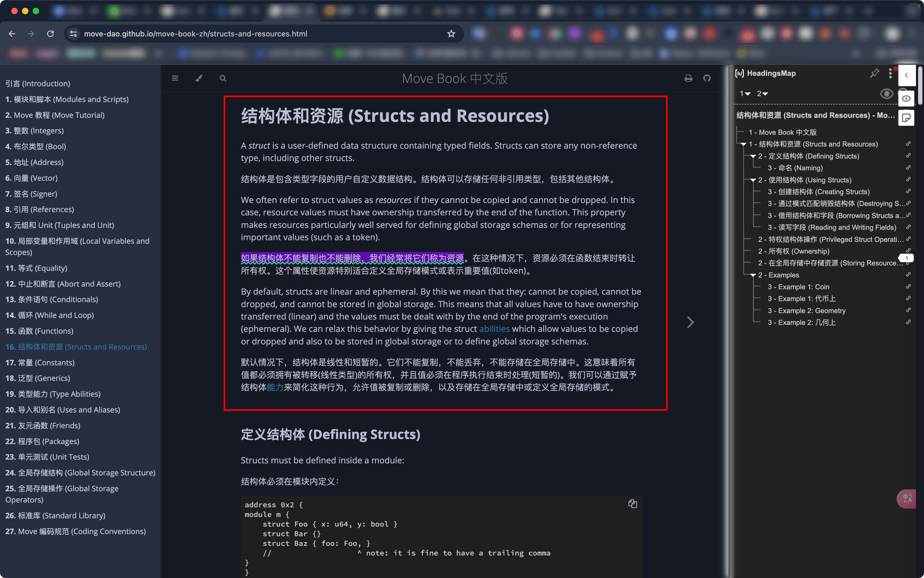Image resolution: width=924 pixels, height=578 pixels.
Task: Collapse the 结构体和资源 (Structs and Resources) tree node
Action: pyautogui.click(x=743, y=145)
